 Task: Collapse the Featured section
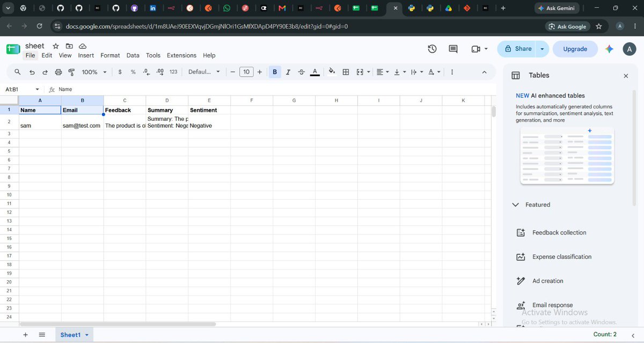point(516,205)
